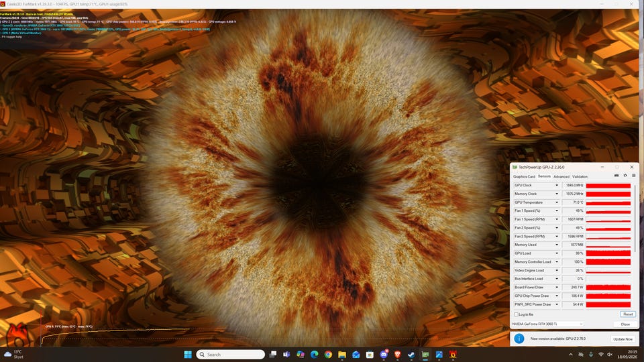Screen dimensions: 644x362
Task: Open the Validation tab
Action: pyautogui.click(x=580, y=177)
